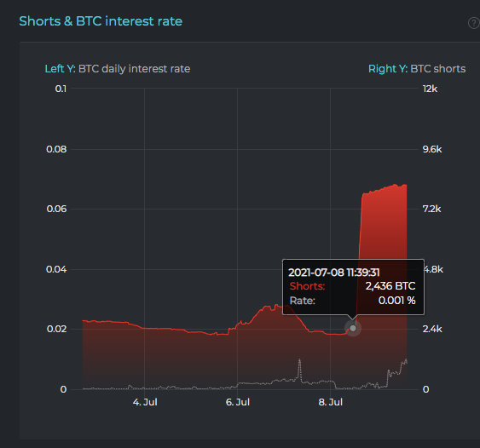Click the Shorts 2,436 BTC tooltip row

point(353,286)
